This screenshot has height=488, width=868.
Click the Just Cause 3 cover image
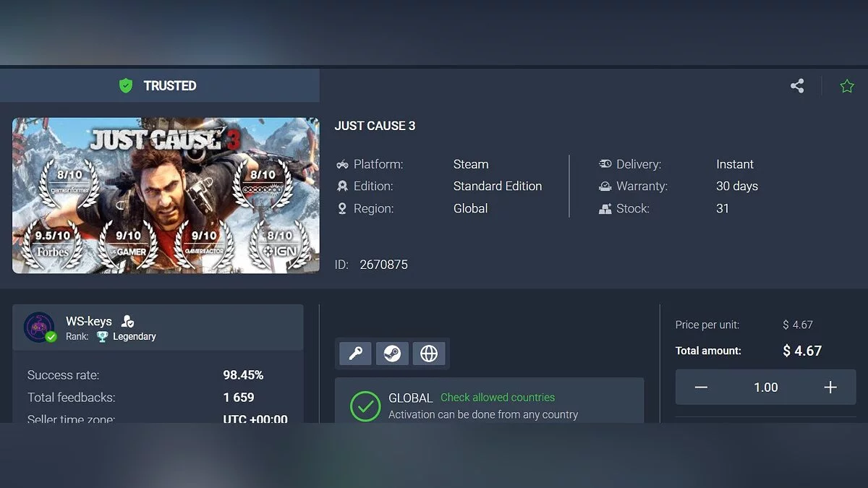(x=166, y=196)
